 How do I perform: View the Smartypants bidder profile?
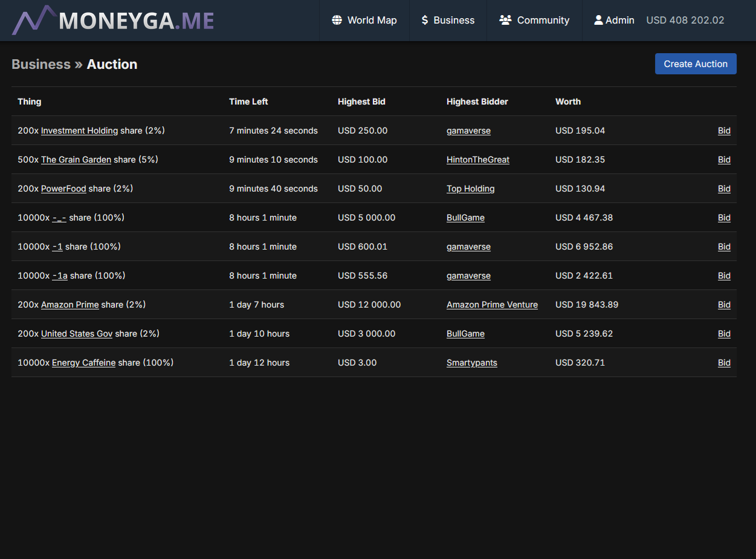click(x=471, y=363)
